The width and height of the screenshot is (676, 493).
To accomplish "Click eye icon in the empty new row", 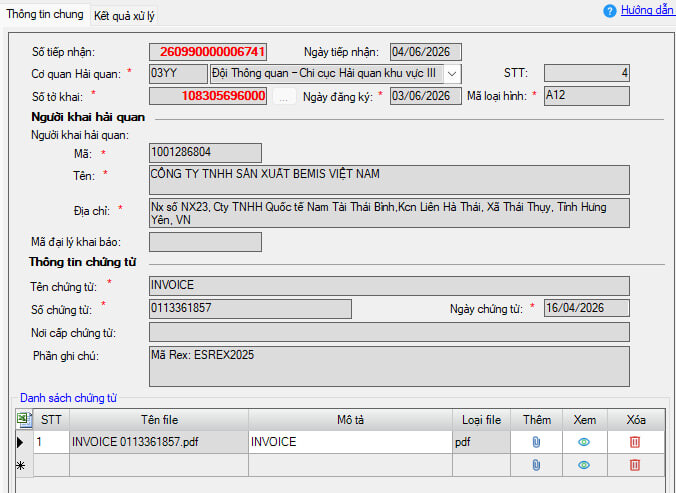I will click(584, 465).
